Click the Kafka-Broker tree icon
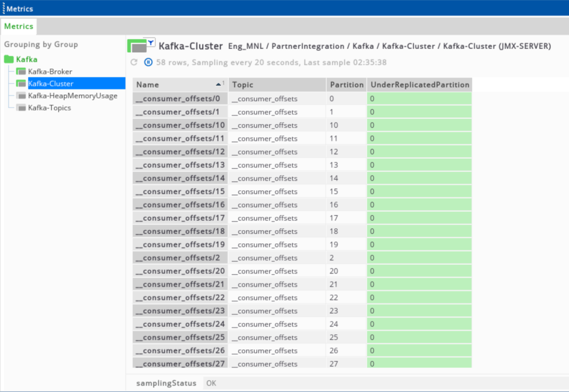Screen dimensions: 569x392 click(21, 71)
